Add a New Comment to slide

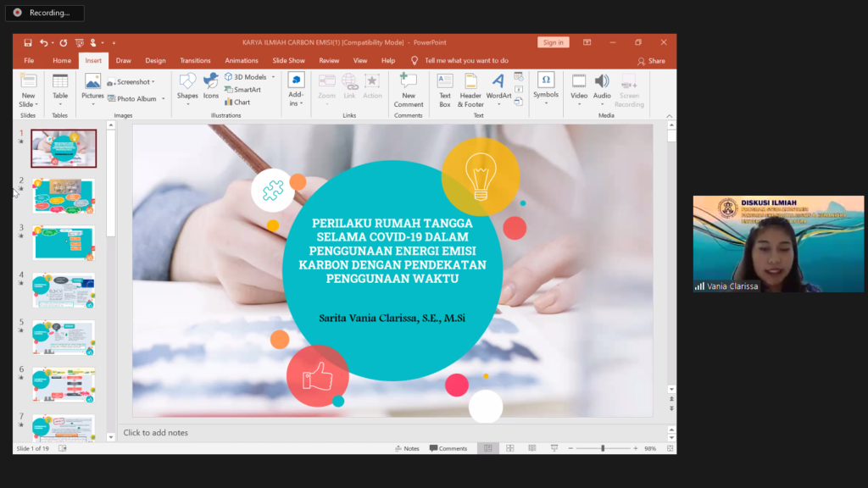pyautogui.click(x=409, y=90)
